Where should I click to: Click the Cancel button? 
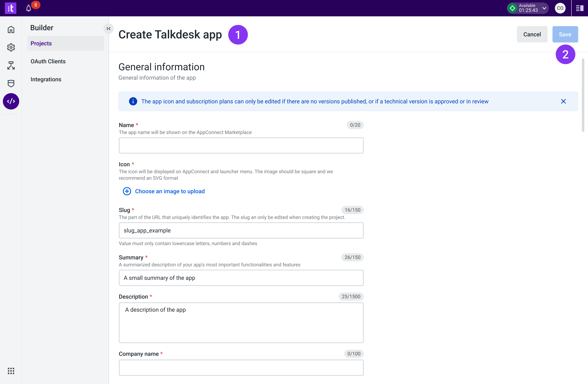(532, 34)
